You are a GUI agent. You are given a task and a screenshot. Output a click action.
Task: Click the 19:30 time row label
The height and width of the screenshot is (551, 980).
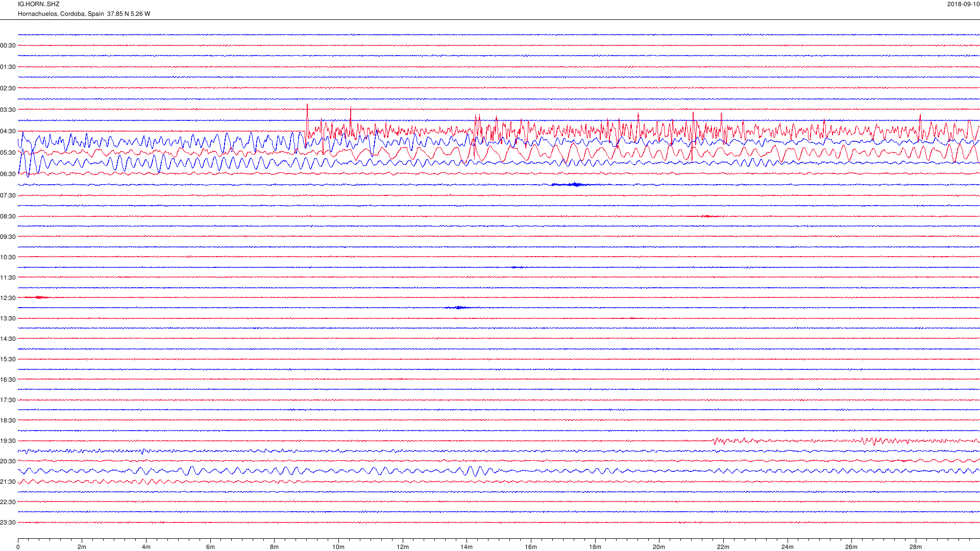tap(8, 441)
